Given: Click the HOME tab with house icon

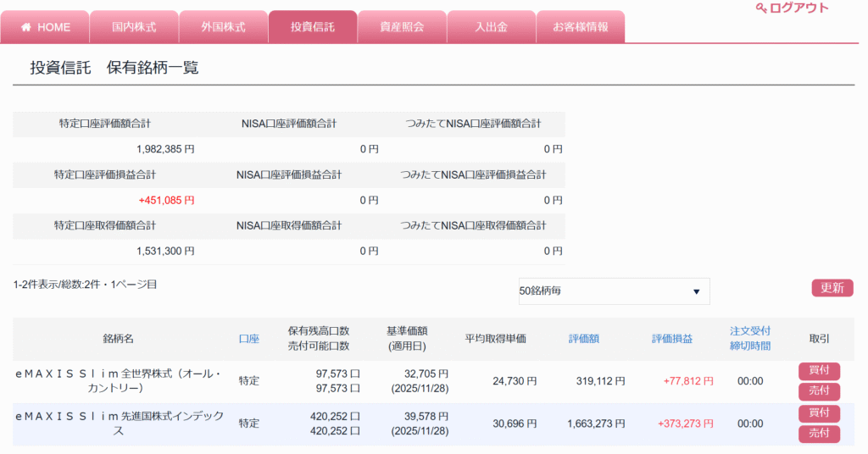Looking at the screenshot, I should click(x=46, y=27).
